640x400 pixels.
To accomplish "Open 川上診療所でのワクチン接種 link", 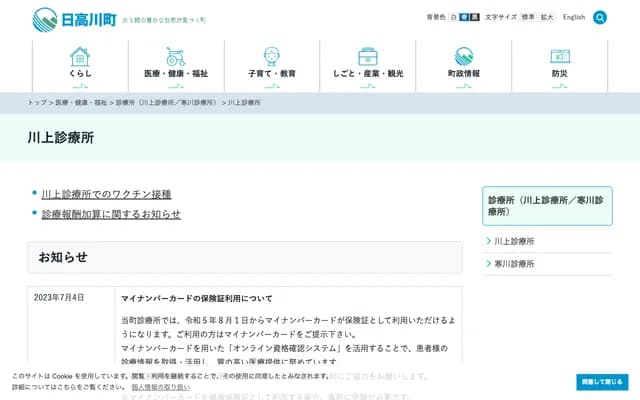I will coord(106,194).
